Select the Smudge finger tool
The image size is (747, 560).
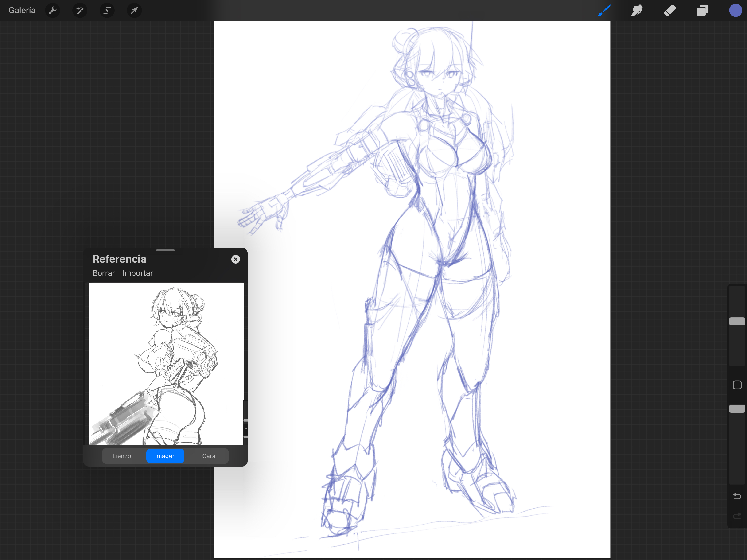637,11
